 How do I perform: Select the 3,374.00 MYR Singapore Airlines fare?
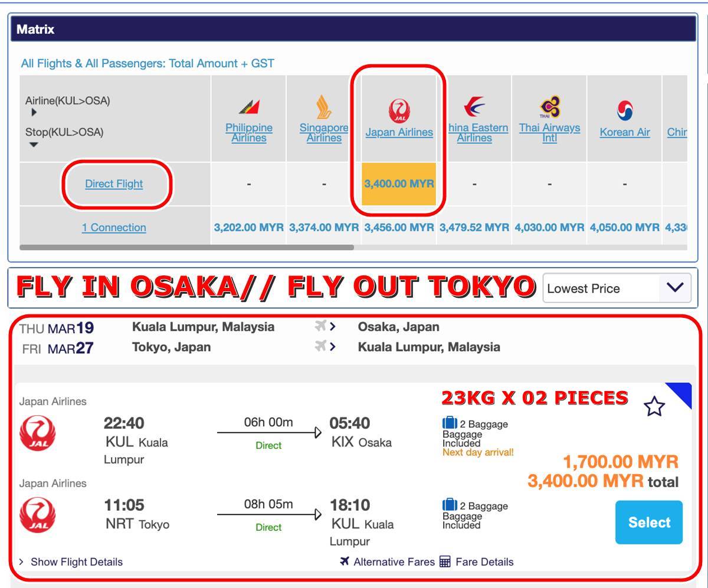324,228
